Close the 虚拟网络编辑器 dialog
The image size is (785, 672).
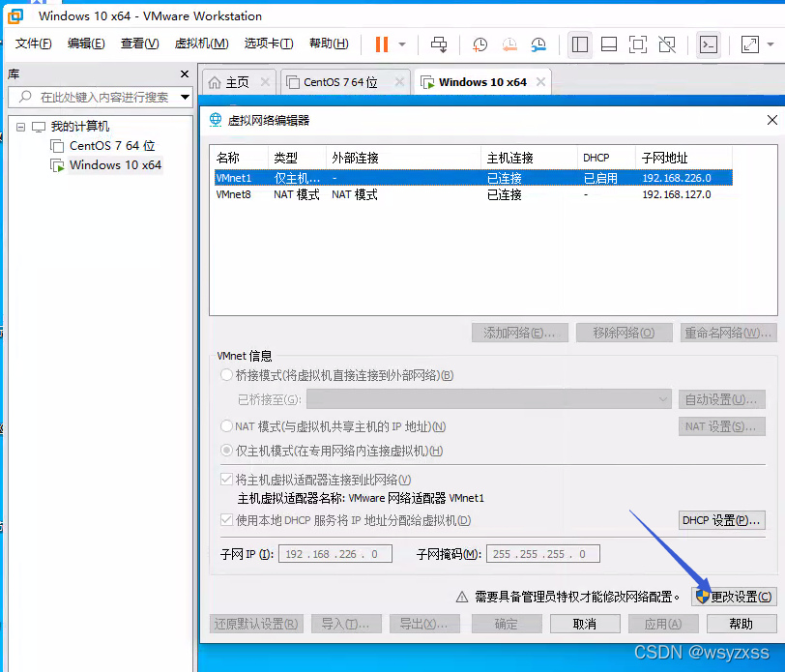(x=772, y=120)
